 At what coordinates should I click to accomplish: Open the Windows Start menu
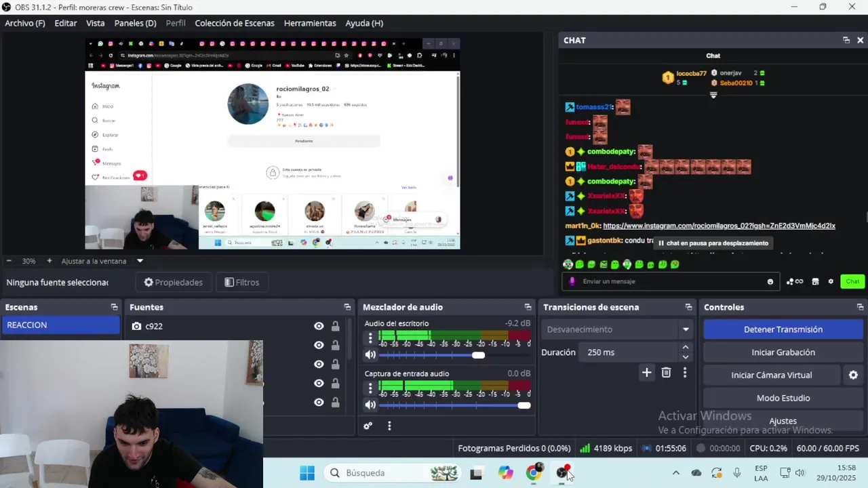[307, 472]
